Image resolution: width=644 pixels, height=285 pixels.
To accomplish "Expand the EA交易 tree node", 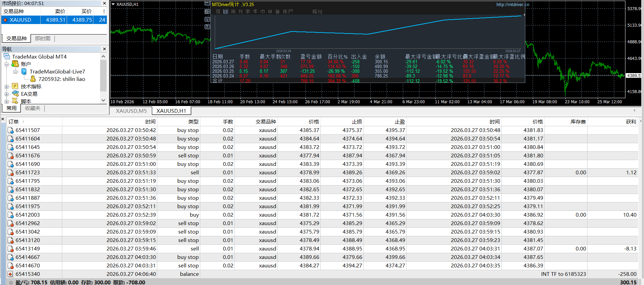I will tap(6, 94).
